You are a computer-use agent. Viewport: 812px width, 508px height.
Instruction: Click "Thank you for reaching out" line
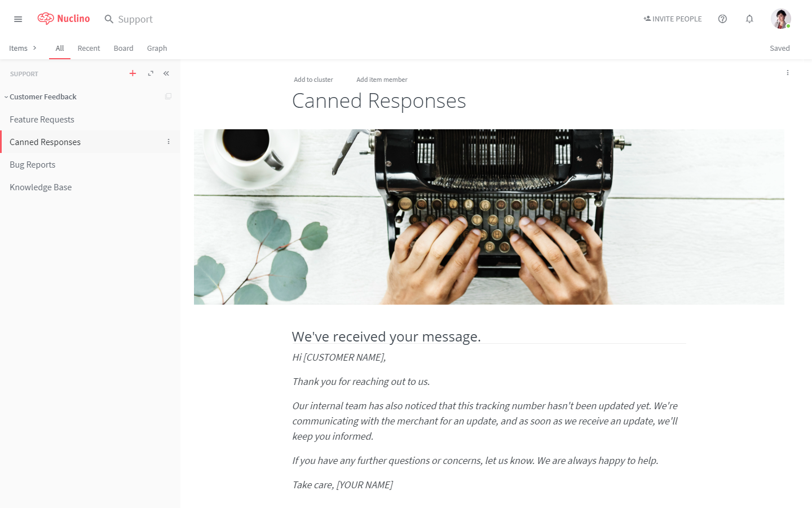361,382
